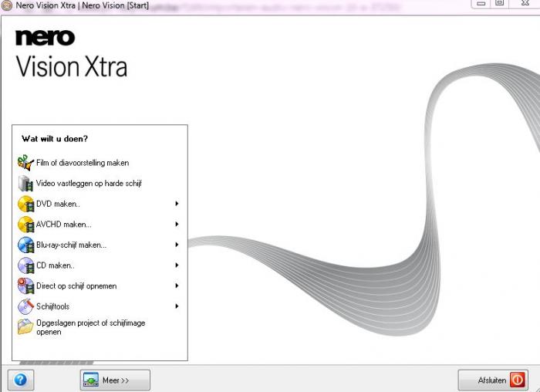Open help with the blue question mark
540x392 pixels.
[x=21, y=380]
